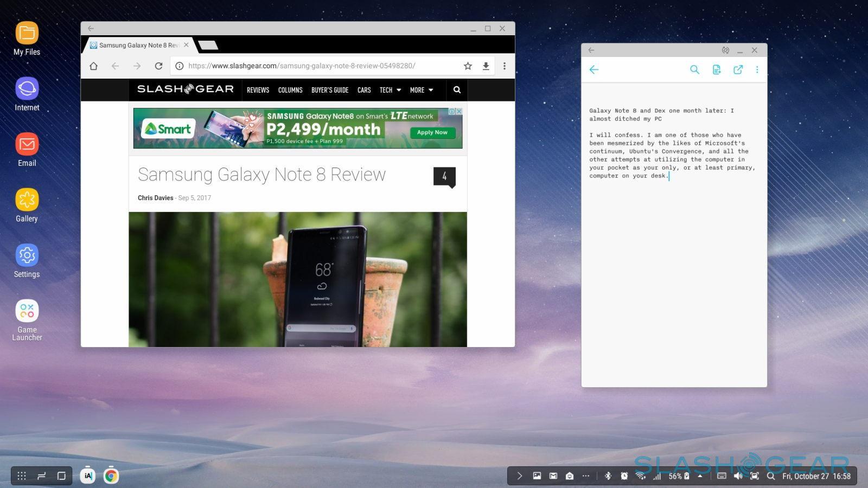
Task: Open the SlashGear site search magnifier
Action: point(457,90)
